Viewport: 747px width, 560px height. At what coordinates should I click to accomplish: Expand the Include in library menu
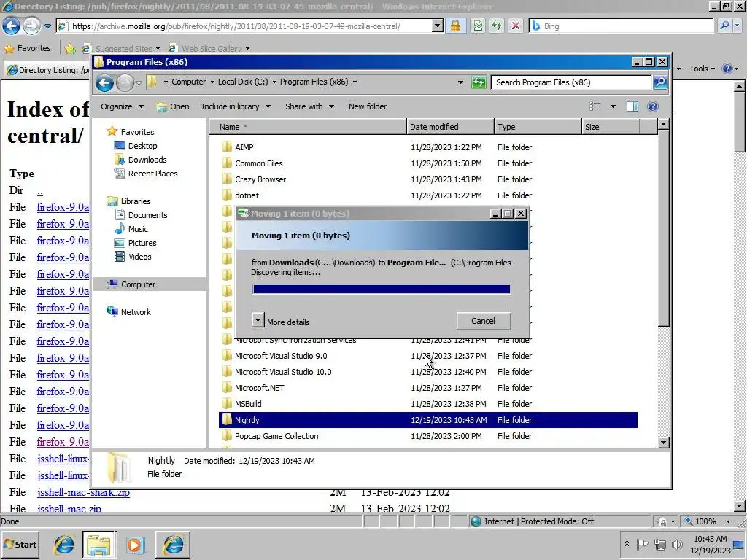tap(236, 106)
